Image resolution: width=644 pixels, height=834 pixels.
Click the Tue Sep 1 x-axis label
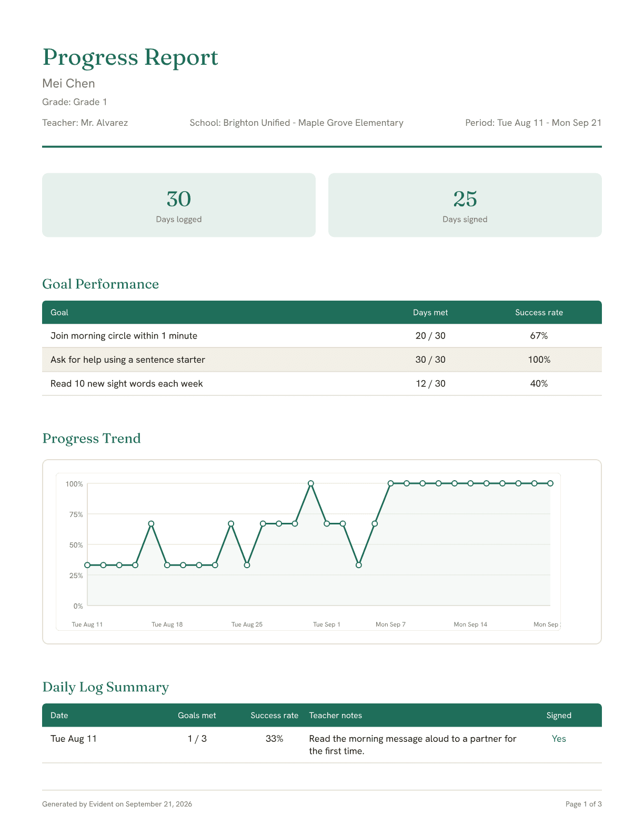327,624
